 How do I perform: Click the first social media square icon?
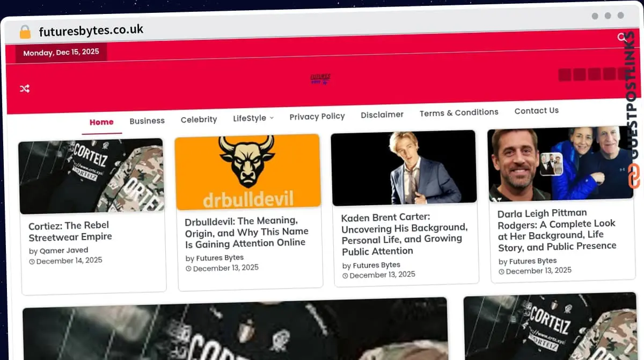click(565, 75)
